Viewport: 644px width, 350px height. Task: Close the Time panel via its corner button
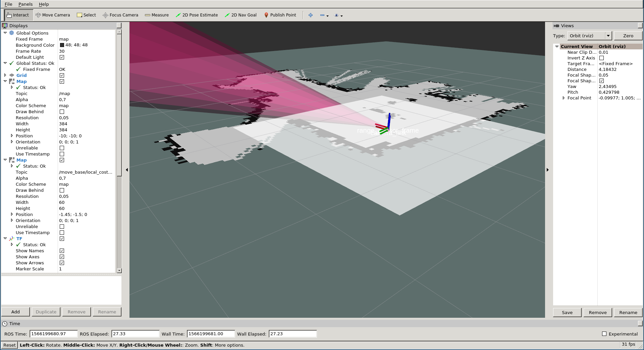pyautogui.click(x=640, y=323)
